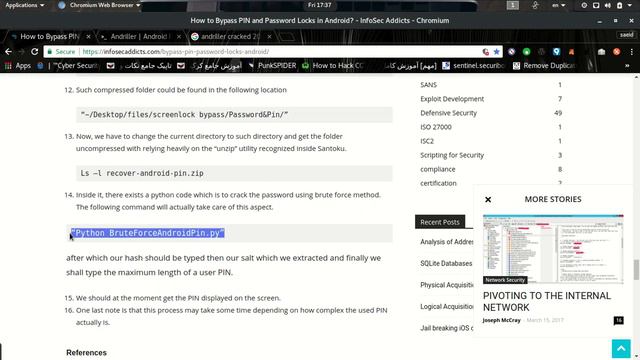
Task: Open 'Jail breaking iOS' recent post
Action: click(447, 328)
